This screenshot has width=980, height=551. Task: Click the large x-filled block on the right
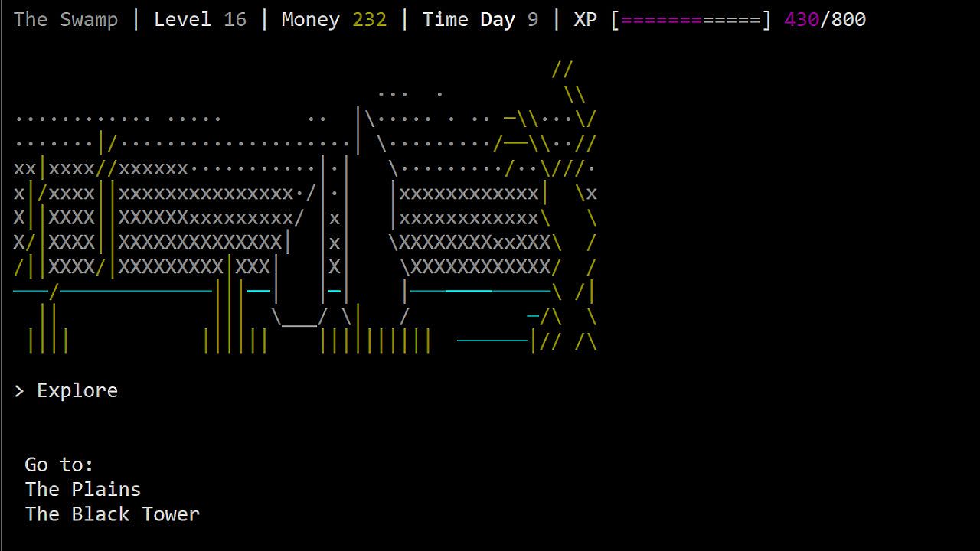[471, 230]
